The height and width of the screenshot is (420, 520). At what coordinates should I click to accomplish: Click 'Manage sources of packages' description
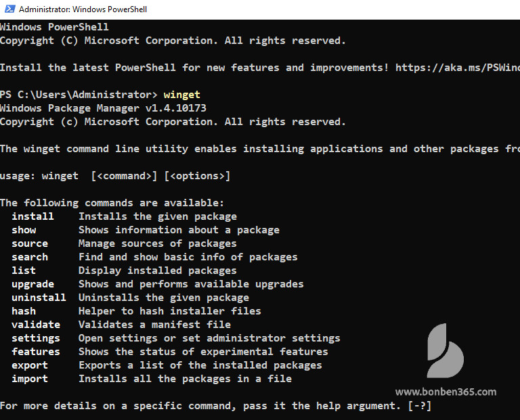pyautogui.click(x=158, y=243)
